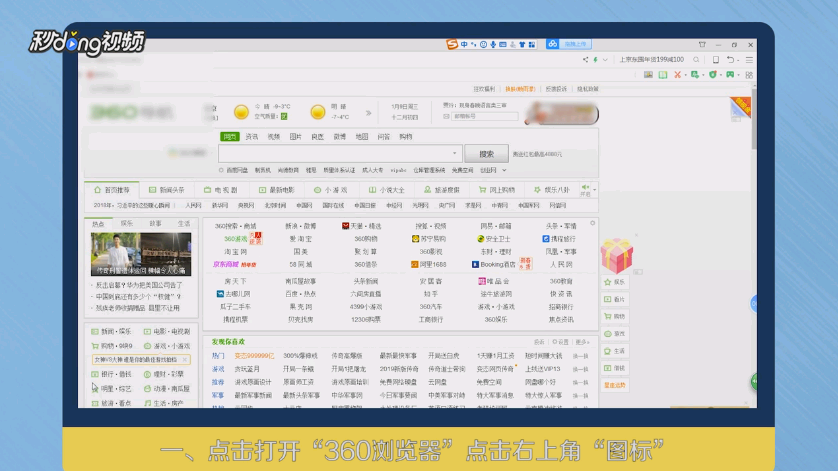Open the 网上购物 navigation tab
838x471 pixels.
point(498,190)
